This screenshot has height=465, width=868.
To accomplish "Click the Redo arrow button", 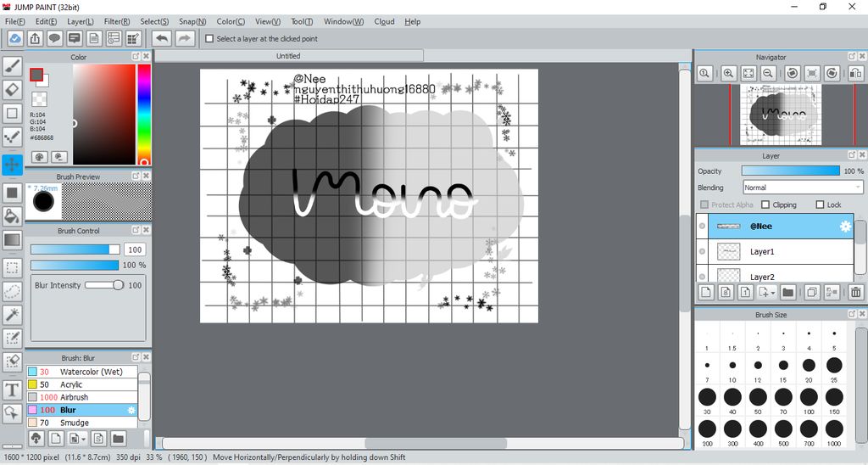I will (x=185, y=38).
